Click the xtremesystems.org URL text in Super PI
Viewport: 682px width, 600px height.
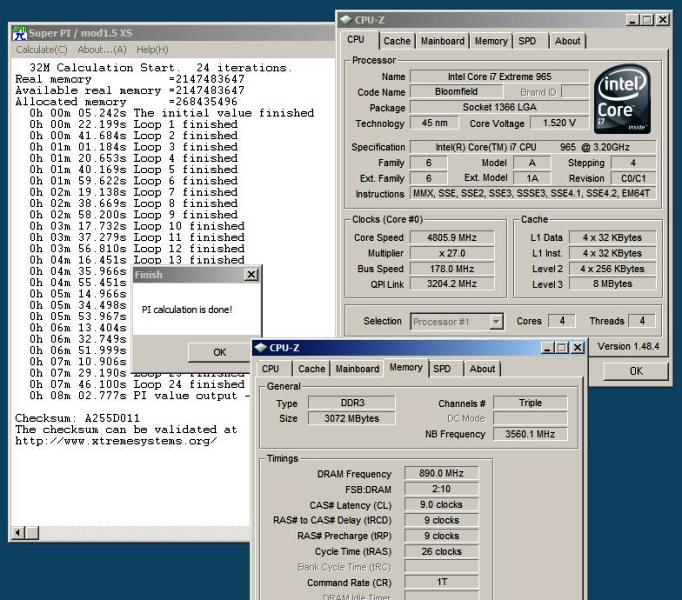pos(116,441)
